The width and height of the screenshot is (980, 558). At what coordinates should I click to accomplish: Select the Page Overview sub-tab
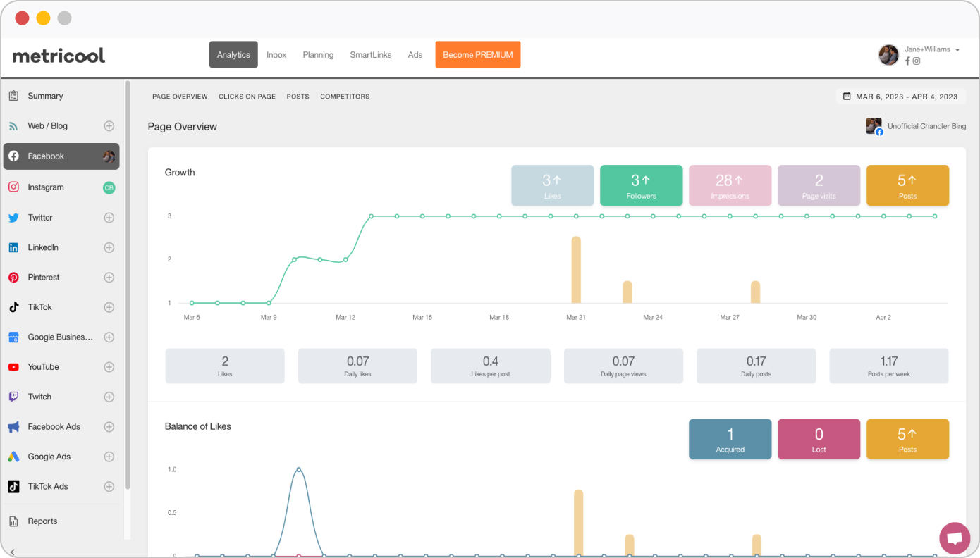coord(180,97)
